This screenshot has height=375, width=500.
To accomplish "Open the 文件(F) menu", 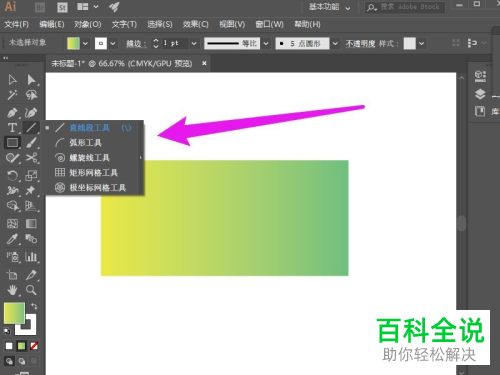I will pos(17,24).
